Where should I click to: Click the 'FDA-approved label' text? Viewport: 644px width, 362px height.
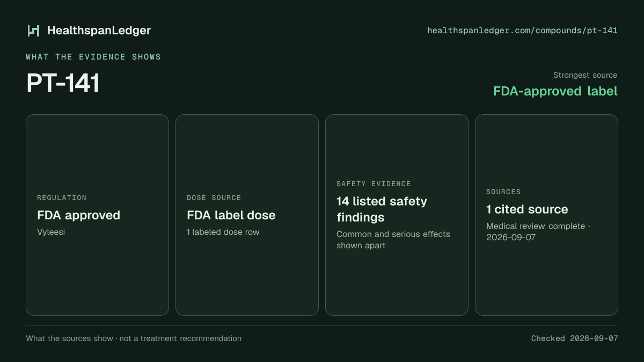(x=555, y=91)
